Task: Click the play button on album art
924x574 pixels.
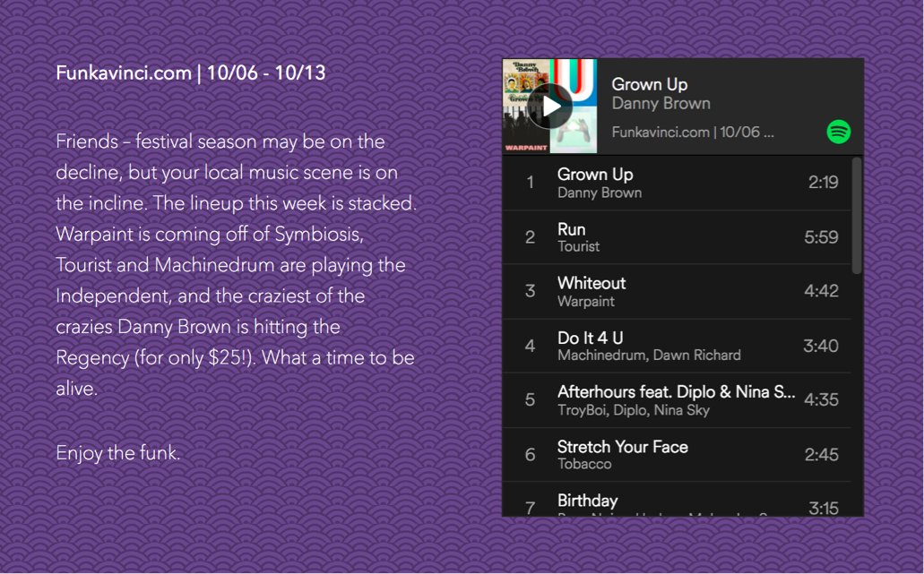Action: (549, 106)
